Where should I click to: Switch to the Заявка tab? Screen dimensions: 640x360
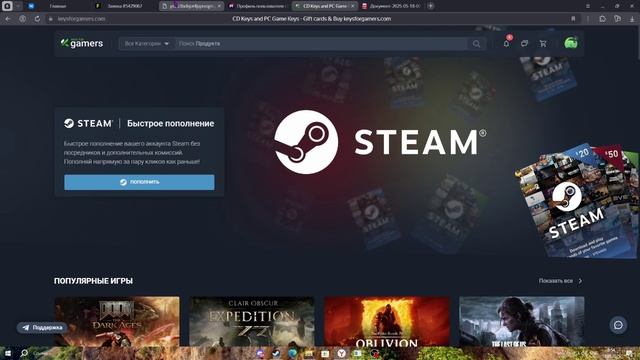[x=124, y=6]
